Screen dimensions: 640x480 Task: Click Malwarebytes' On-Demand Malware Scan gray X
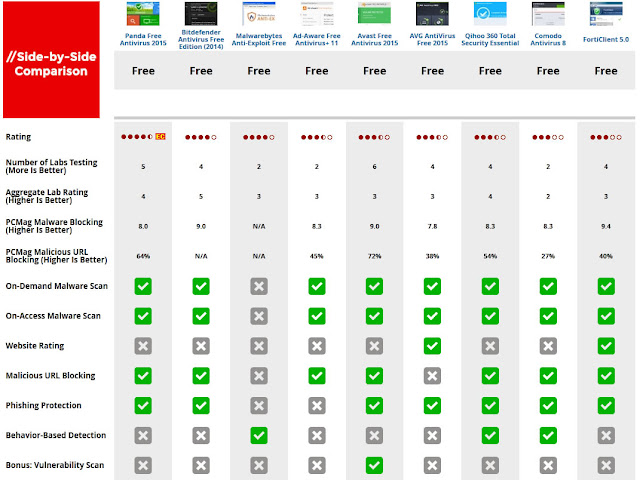pos(259,286)
